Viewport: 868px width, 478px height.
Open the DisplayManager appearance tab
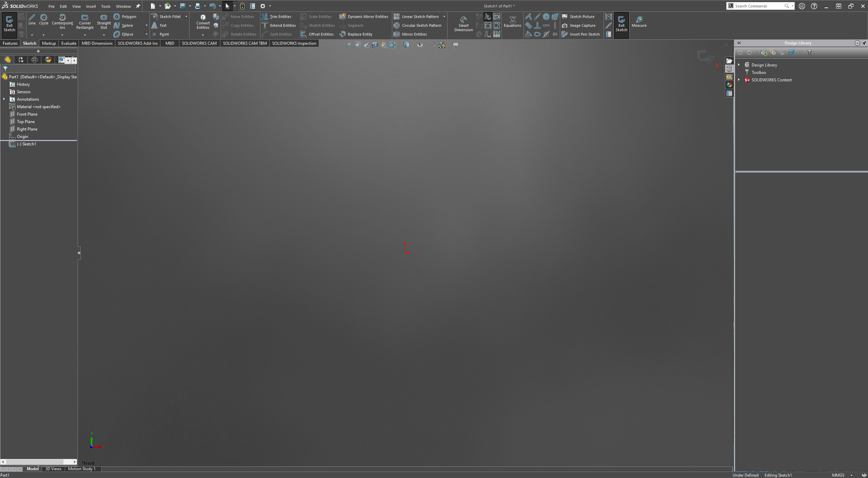[x=48, y=60]
